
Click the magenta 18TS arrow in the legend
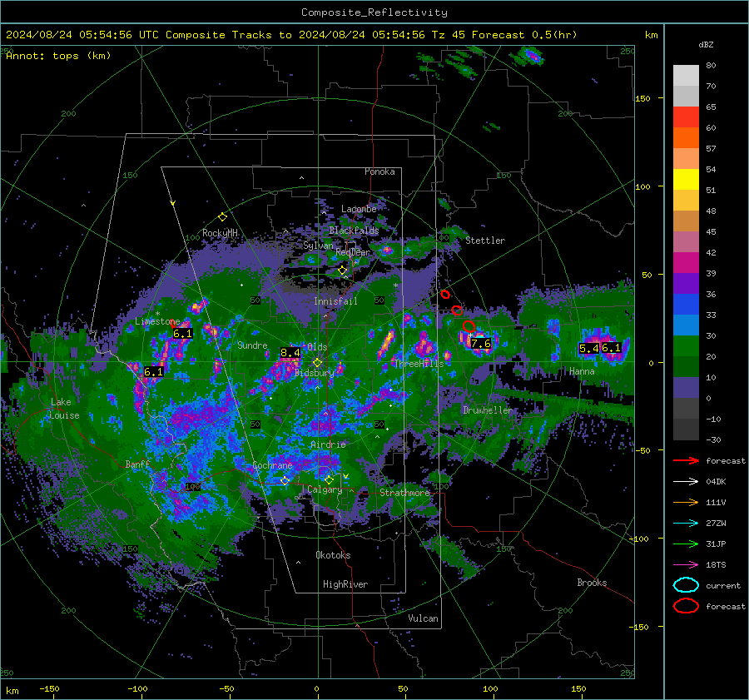tap(686, 564)
